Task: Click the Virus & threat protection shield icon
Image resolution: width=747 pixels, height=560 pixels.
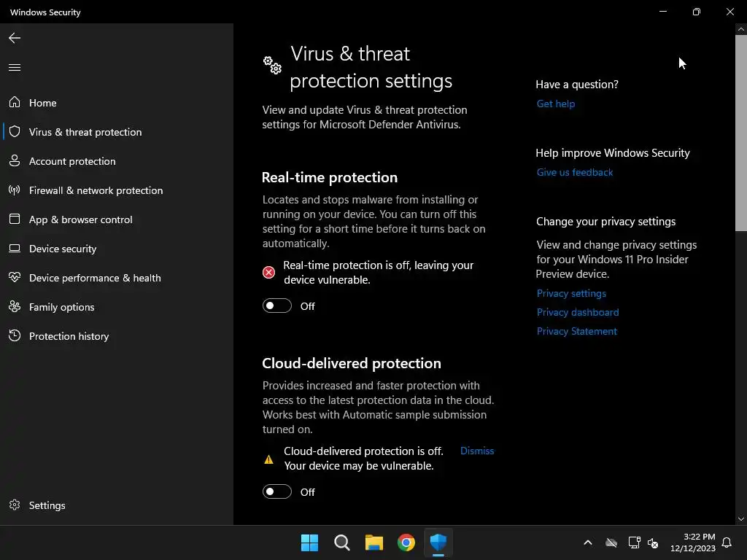Action: 15,131
